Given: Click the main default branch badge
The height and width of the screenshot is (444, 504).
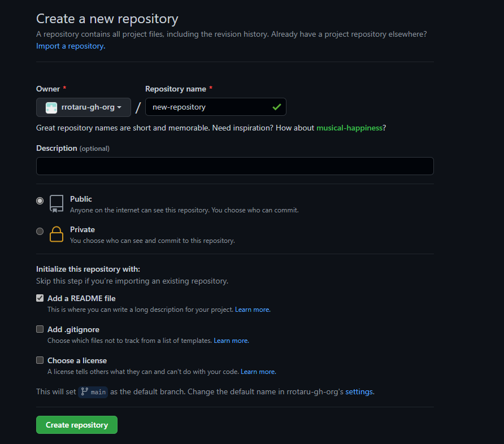Looking at the screenshot, I should [x=93, y=391].
